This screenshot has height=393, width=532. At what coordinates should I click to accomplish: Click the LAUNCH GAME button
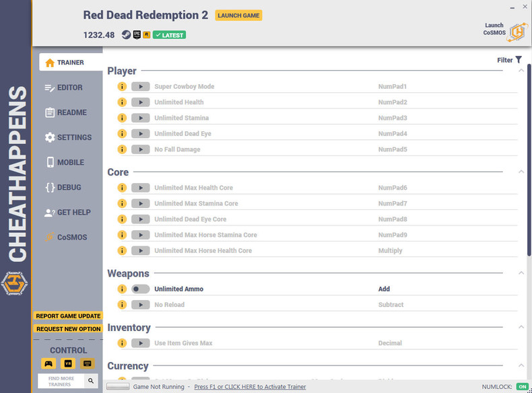point(238,15)
